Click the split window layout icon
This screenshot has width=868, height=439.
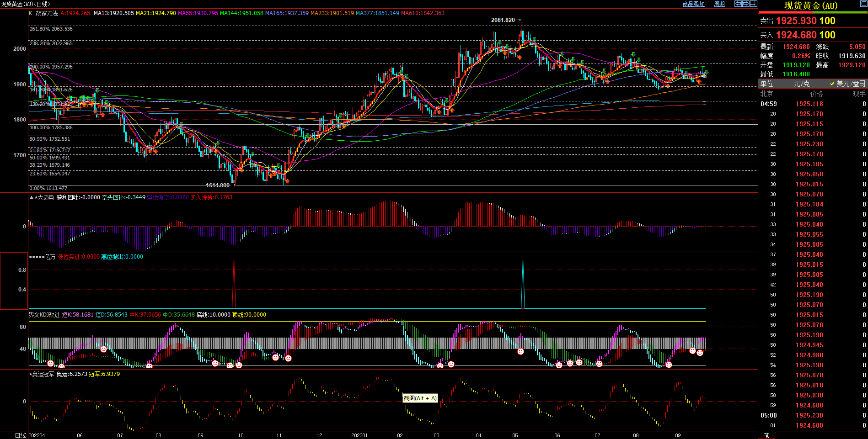coord(754,4)
